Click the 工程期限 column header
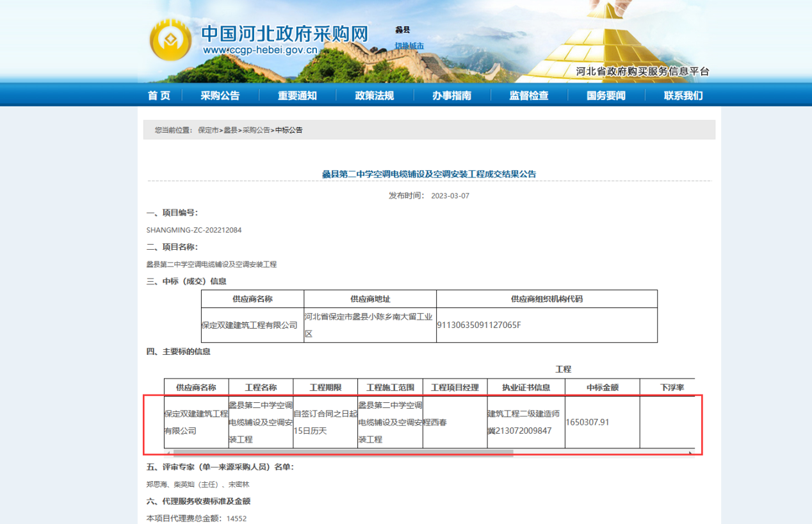Image resolution: width=812 pixels, height=524 pixels. pyautogui.click(x=325, y=387)
